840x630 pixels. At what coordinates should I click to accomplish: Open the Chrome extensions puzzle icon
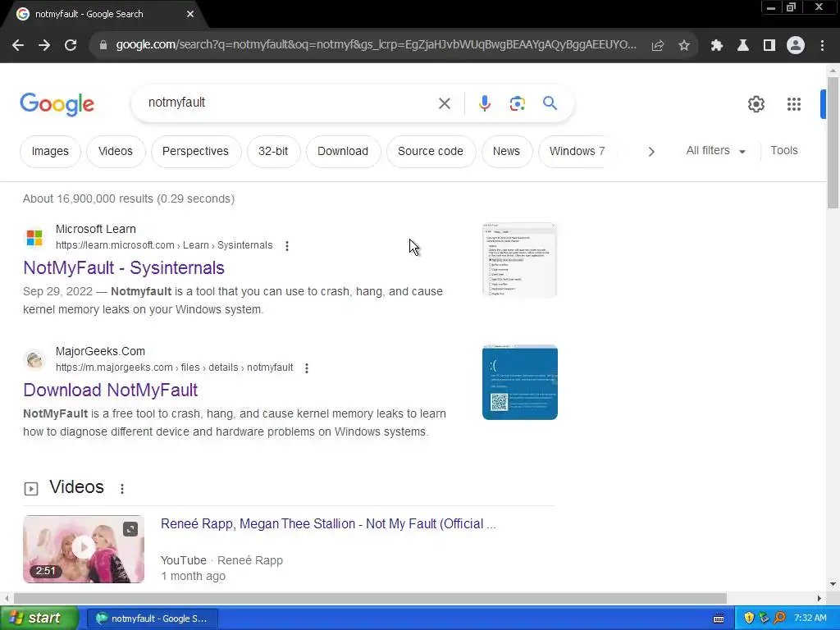point(717,46)
